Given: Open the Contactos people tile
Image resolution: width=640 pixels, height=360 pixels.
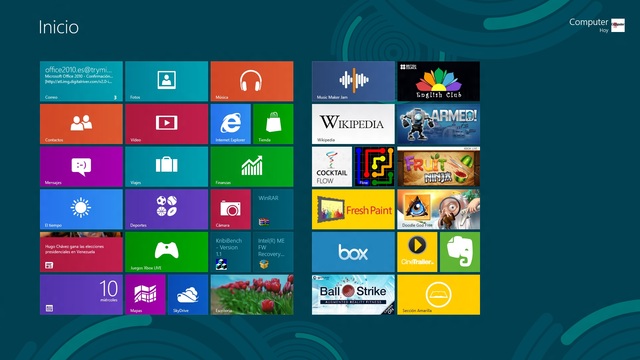Looking at the screenshot, I should [81, 124].
